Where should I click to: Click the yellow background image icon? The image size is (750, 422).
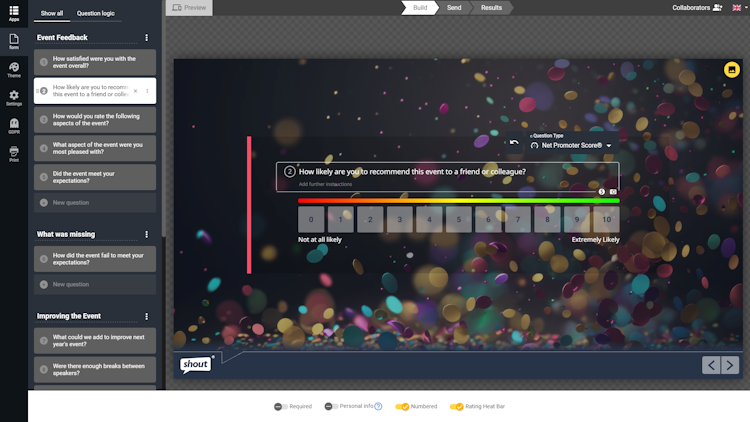731,70
